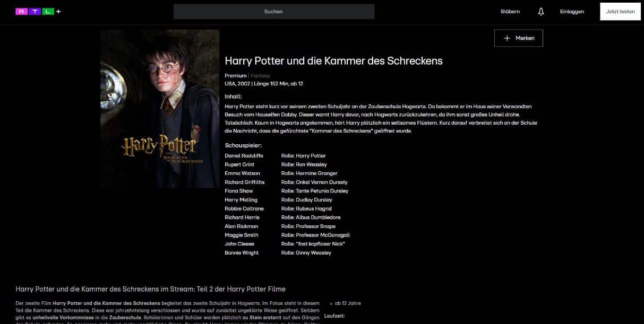Image resolution: width=644 pixels, height=324 pixels.
Task: Click the Fantasy genre label
Action: (x=260, y=76)
